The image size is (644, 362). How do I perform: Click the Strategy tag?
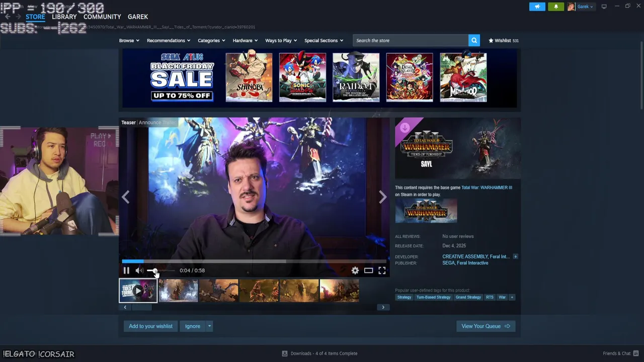click(x=404, y=297)
